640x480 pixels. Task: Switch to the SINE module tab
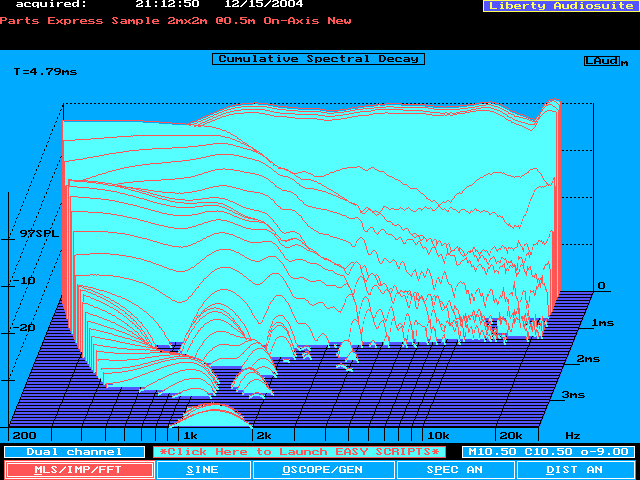(x=203, y=469)
